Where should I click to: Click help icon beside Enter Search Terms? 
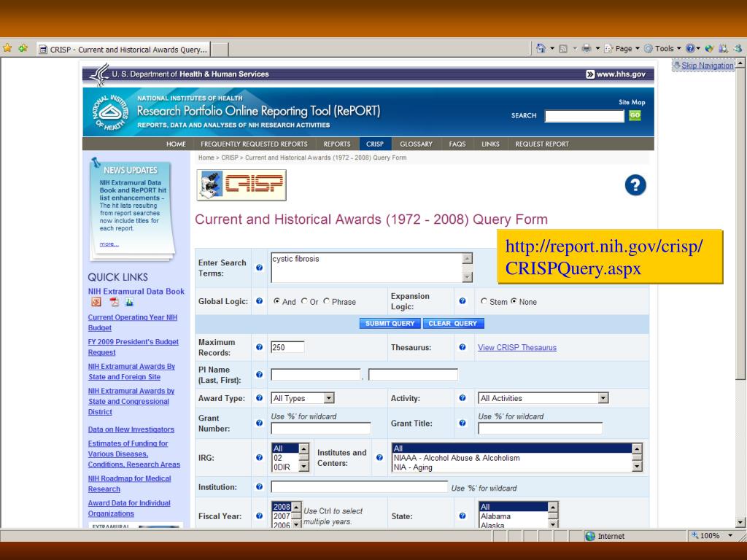coord(259,268)
